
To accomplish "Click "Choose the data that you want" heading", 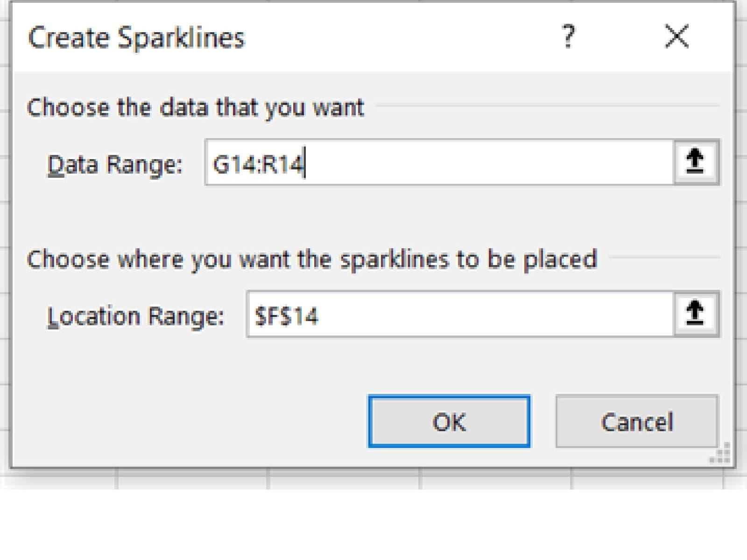I will pos(195,108).
